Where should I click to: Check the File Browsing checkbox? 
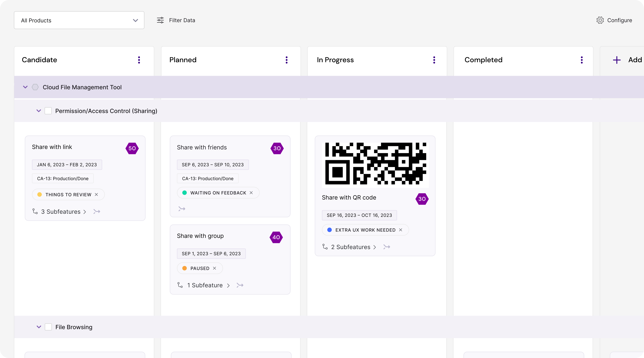pos(48,327)
